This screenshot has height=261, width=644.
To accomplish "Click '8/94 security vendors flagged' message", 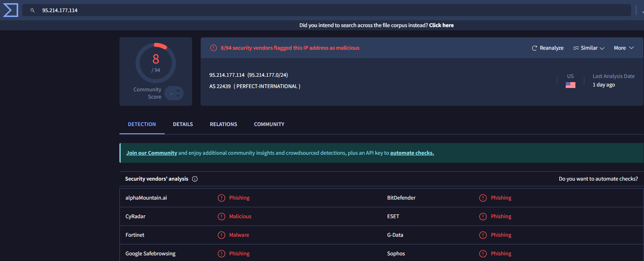I will (x=290, y=48).
